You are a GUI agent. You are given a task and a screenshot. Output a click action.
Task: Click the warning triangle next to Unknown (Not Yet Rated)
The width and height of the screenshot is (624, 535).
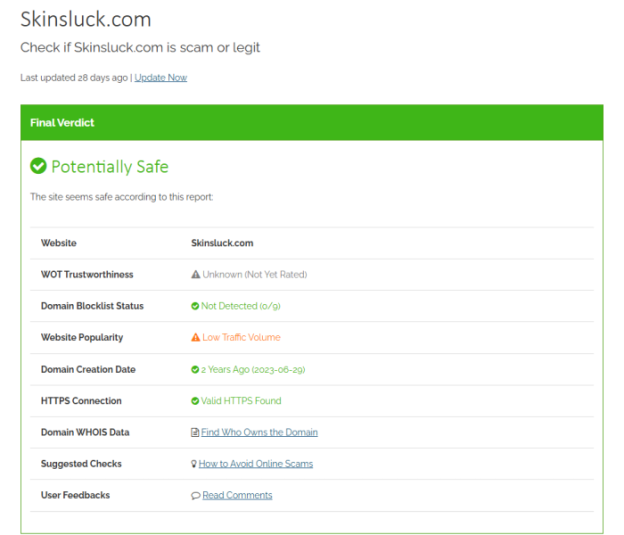[195, 275]
